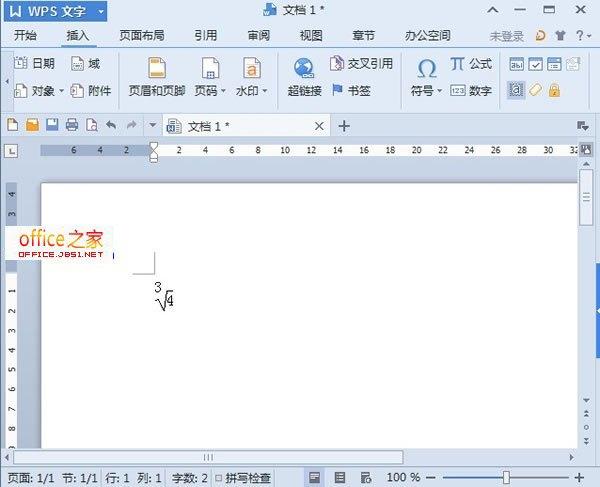Add a bookmark with 书签
This screenshot has height=487, width=600.
tap(351, 91)
